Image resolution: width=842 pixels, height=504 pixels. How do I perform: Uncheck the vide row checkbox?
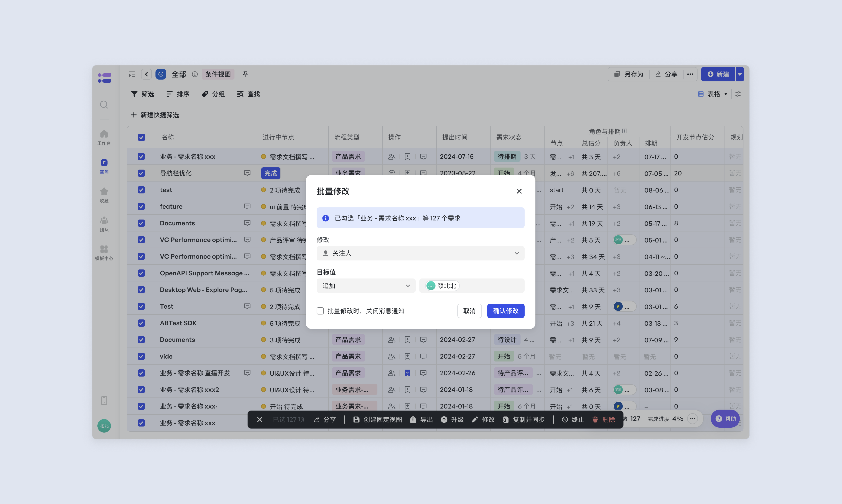coord(141,356)
